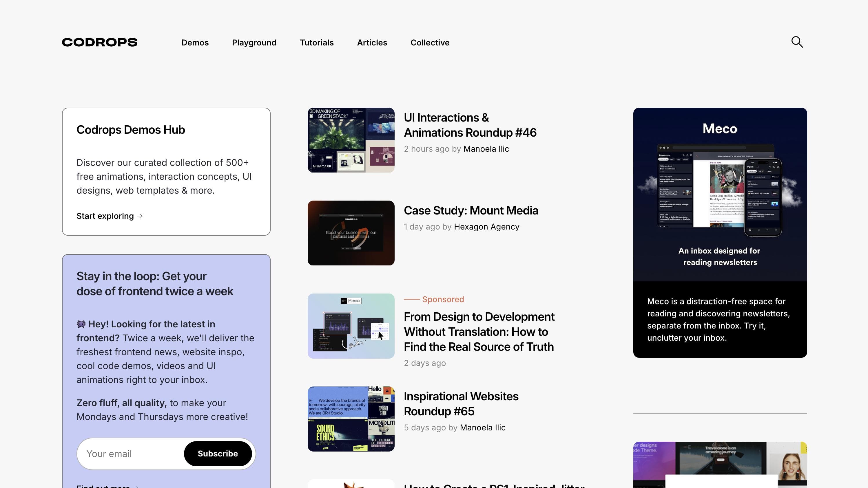The image size is (868, 488).
Task: Open the Articles menu item
Action: 372,43
